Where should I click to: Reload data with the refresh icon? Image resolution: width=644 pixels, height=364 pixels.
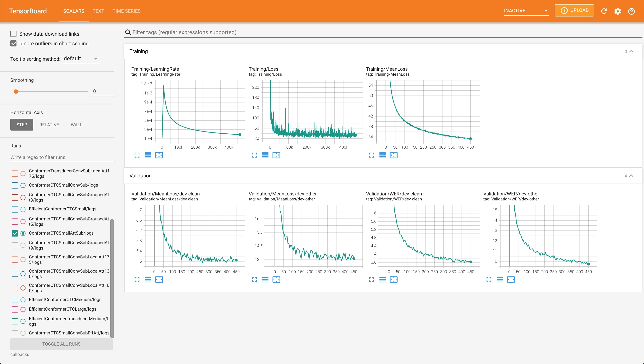(604, 11)
